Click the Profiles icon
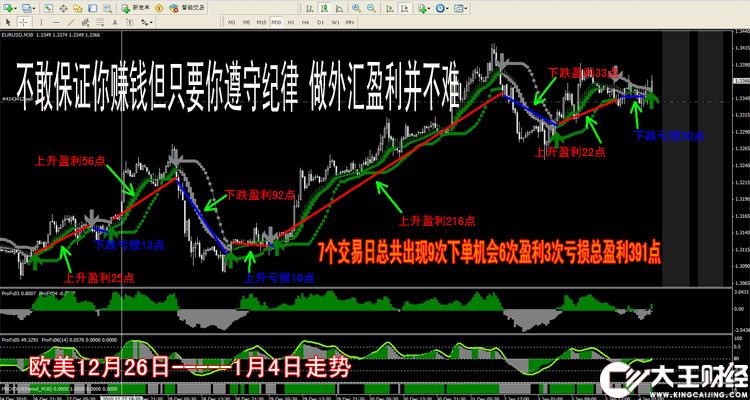Image resolution: width=750 pixels, height=400 pixels. pos(27,8)
